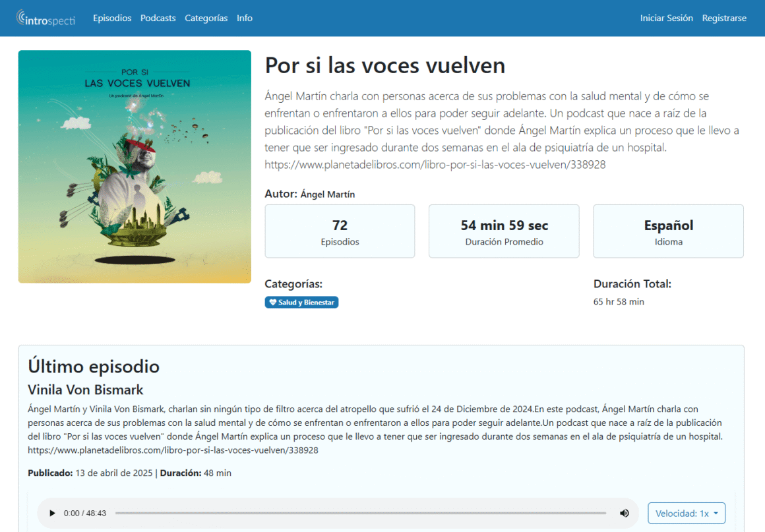The height and width of the screenshot is (532, 765).
Task: Click the episode title Vinila Von Bismark
Action: pos(85,390)
